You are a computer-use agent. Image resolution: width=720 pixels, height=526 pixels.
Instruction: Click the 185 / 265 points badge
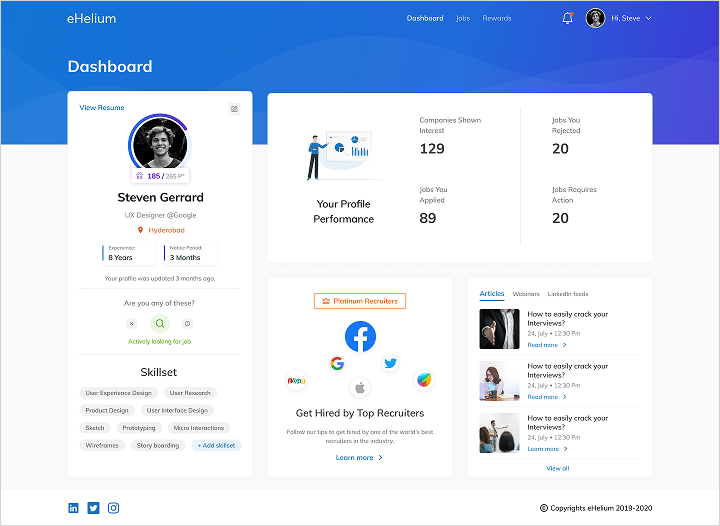coord(160,176)
